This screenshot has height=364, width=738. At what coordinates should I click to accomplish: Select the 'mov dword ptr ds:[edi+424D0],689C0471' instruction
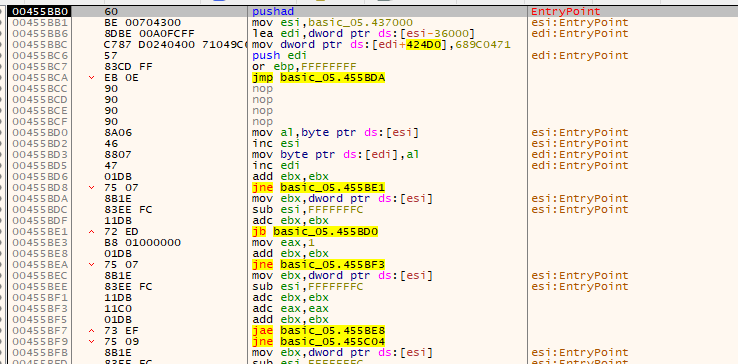point(382,45)
